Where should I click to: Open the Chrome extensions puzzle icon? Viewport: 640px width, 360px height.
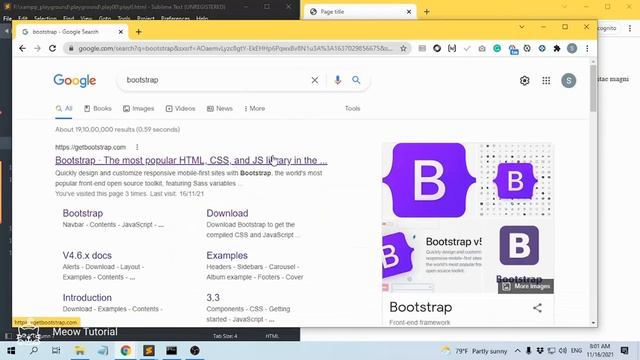pos(557,48)
